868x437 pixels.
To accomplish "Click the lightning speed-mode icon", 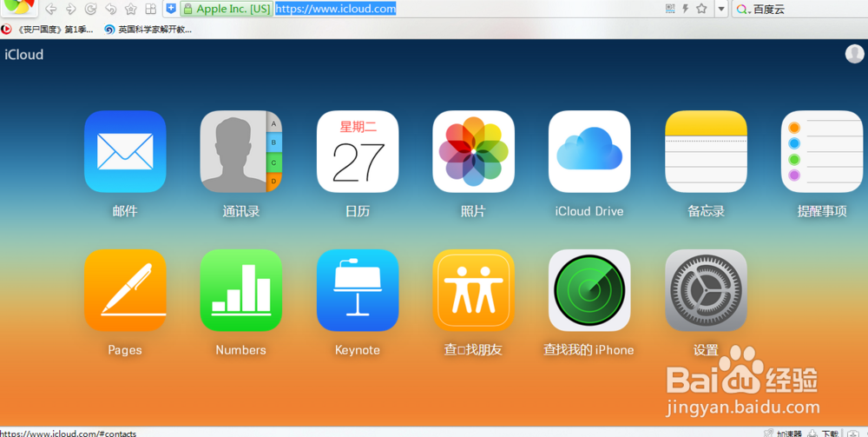I will tap(686, 9).
